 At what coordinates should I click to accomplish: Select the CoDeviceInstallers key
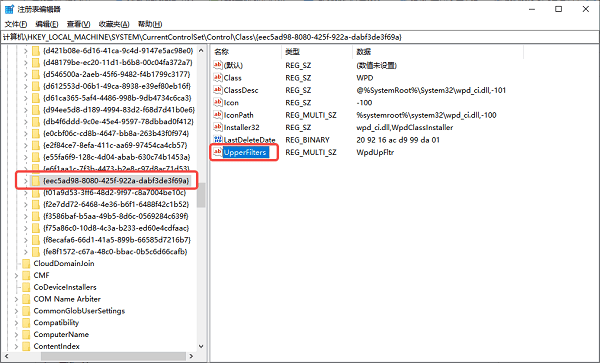tap(65, 287)
